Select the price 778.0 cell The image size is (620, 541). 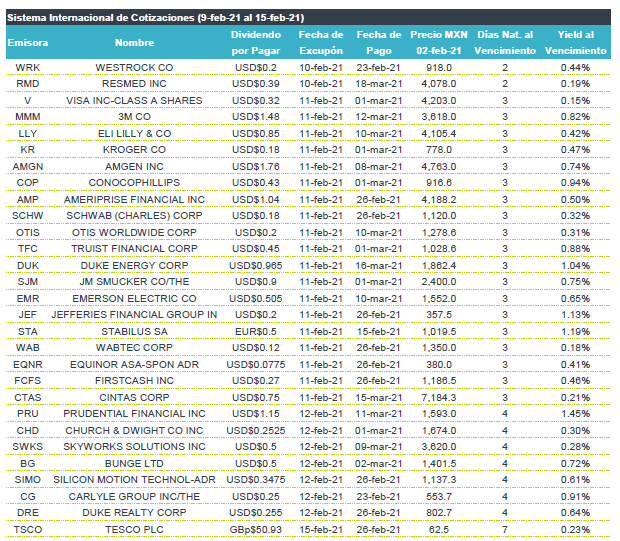(x=439, y=150)
